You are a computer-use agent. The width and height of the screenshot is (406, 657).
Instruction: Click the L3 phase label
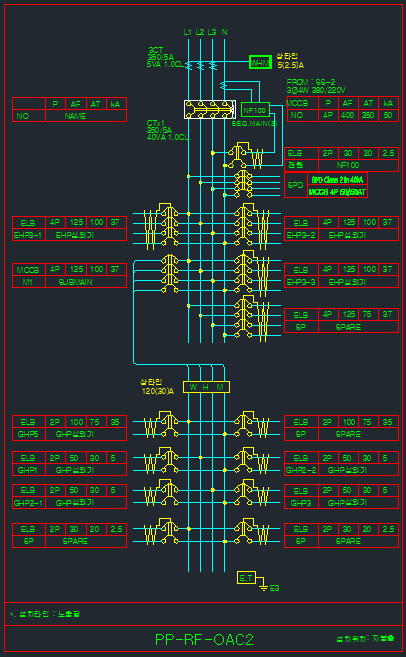[x=212, y=32]
